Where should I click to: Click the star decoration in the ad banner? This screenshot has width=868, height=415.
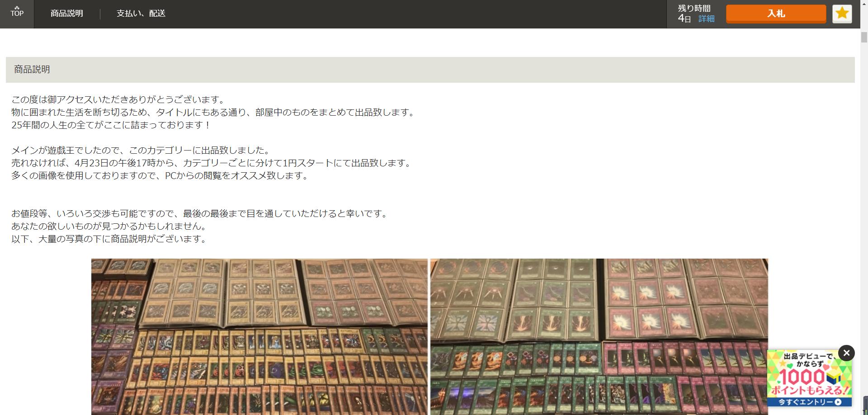click(782, 363)
